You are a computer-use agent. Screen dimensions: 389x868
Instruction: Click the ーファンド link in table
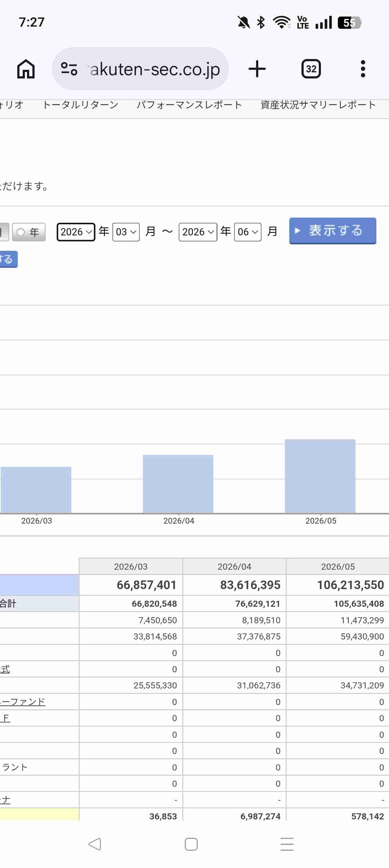tap(23, 702)
